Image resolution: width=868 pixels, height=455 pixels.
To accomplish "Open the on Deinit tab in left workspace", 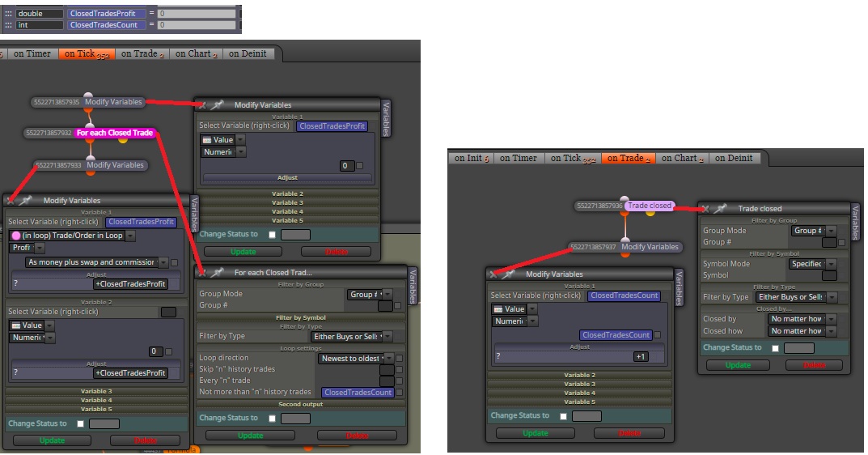I will [248, 53].
